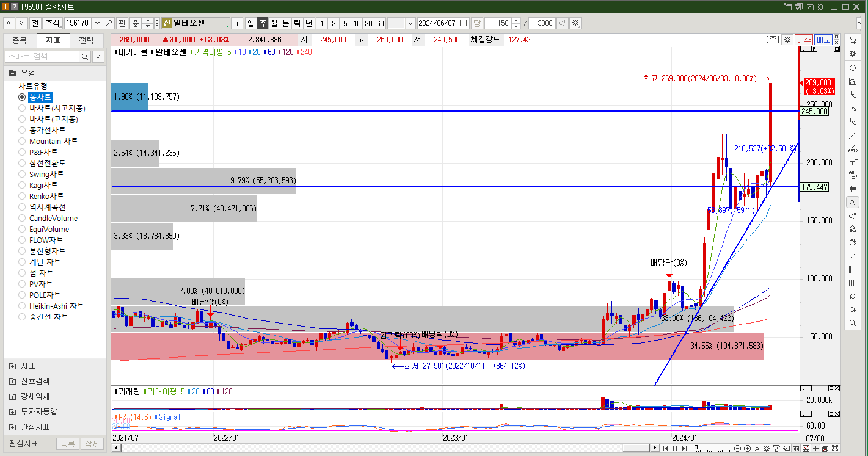Click the rotate/refresh icon in the right toolbar
This screenshot has width=868, height=456.
[853, 40]
